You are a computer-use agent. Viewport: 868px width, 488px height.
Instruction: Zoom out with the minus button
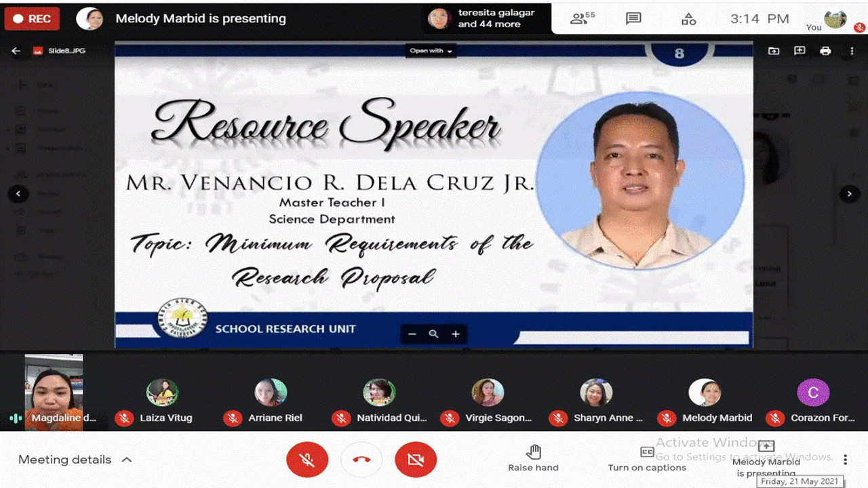pos(412,333)
